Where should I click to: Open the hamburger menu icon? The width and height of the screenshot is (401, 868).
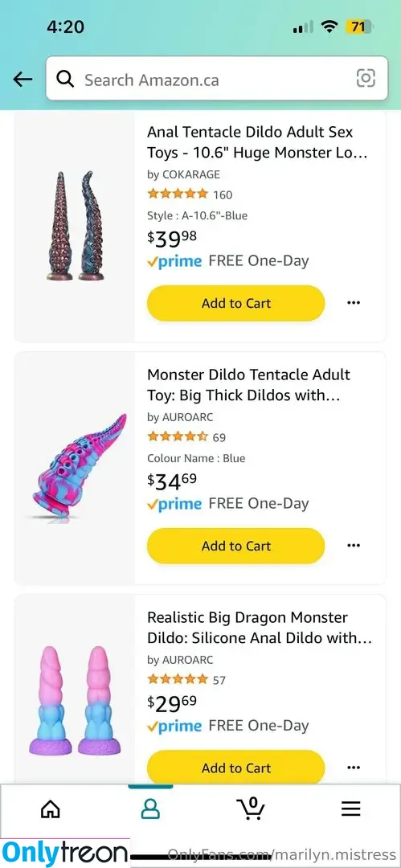(x=350, y=809)
